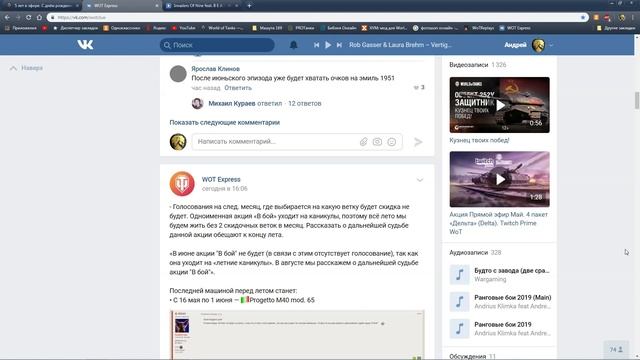
Task: Click the VK logo in the header
Action: click(85, 44)
